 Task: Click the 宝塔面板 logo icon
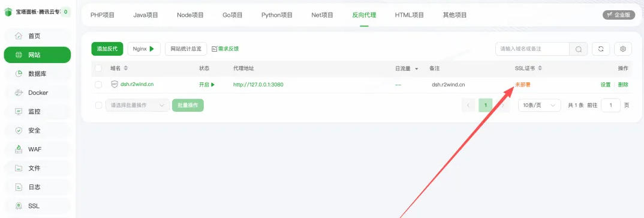(8, 13)
